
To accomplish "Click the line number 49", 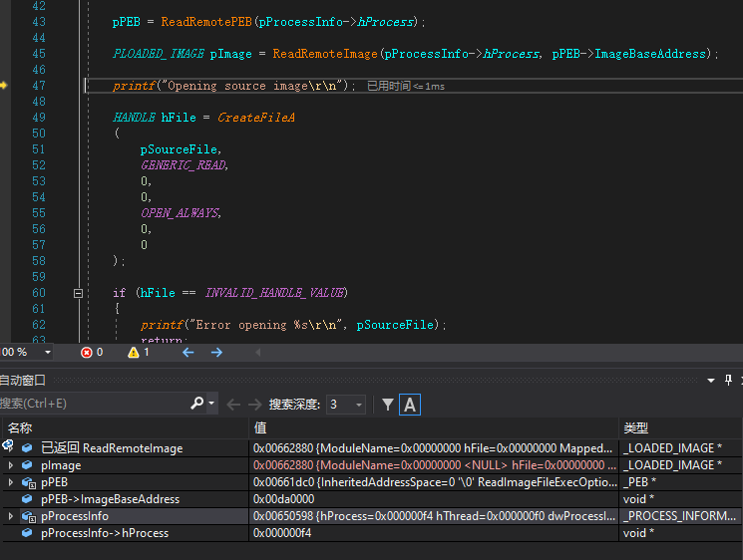I will [39, 118].
